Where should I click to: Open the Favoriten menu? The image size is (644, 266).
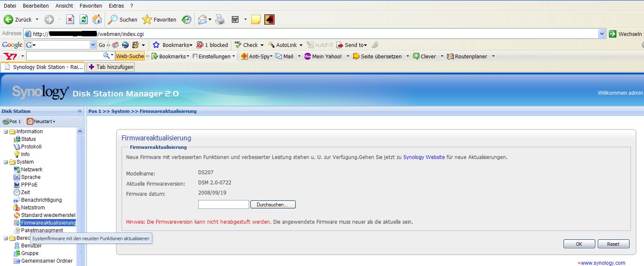click(91, 5)
